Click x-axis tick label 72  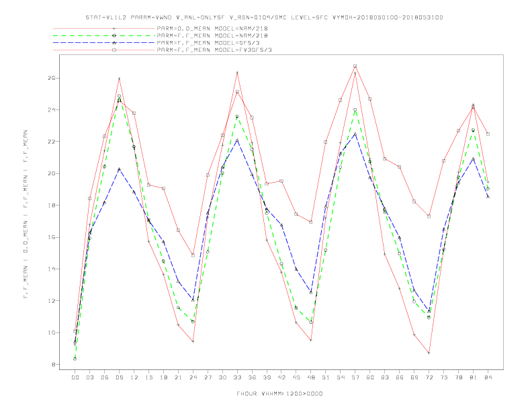(429, 377)
